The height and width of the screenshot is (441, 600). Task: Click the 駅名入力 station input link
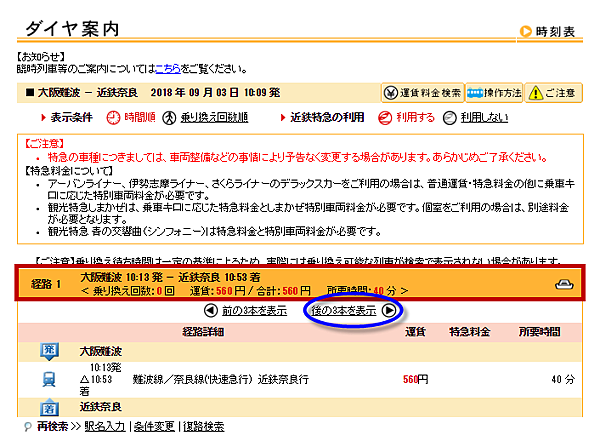104,426
